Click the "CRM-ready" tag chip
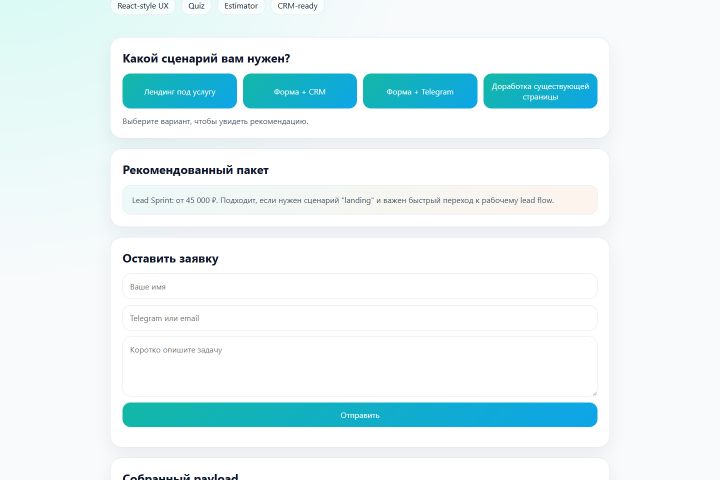Screen dimensions: 720x480 pyautogui.click(x=297, y=6)
